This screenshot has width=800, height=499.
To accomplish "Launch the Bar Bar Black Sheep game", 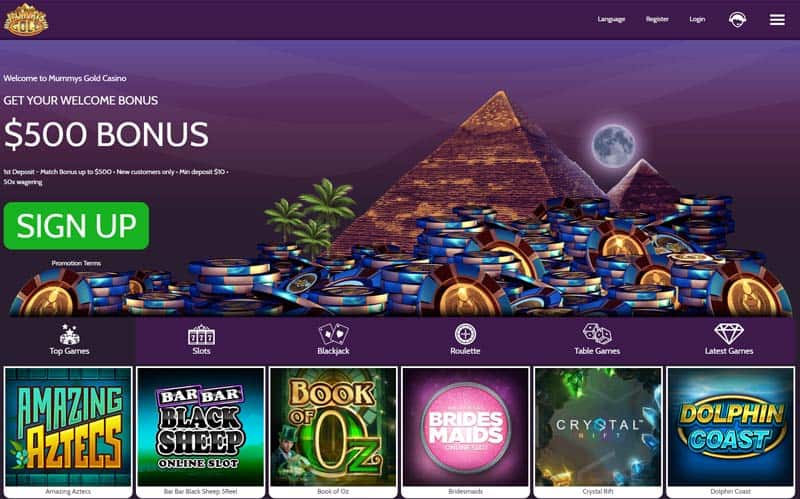I will pyautogui.click(x=201, y=432).
